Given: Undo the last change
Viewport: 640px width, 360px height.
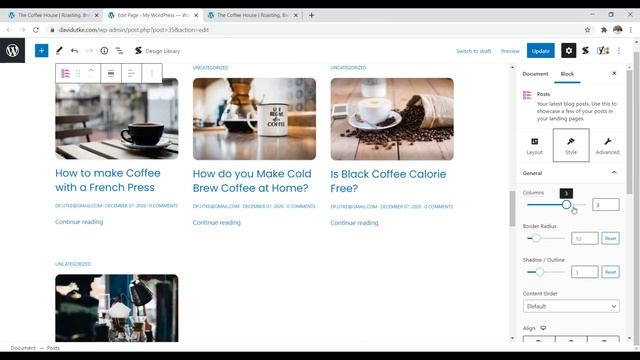Looking at the screenshot, I should pos(74,51).
